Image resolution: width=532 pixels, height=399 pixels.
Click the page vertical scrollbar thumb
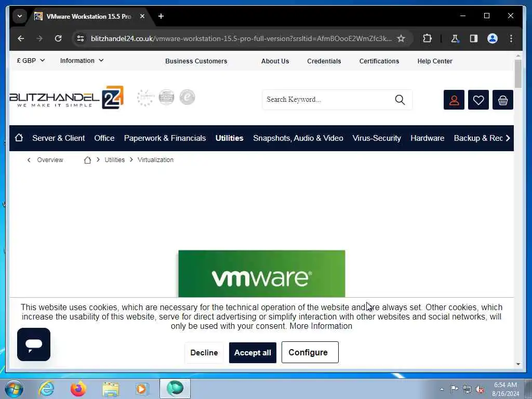pos(518,74)
